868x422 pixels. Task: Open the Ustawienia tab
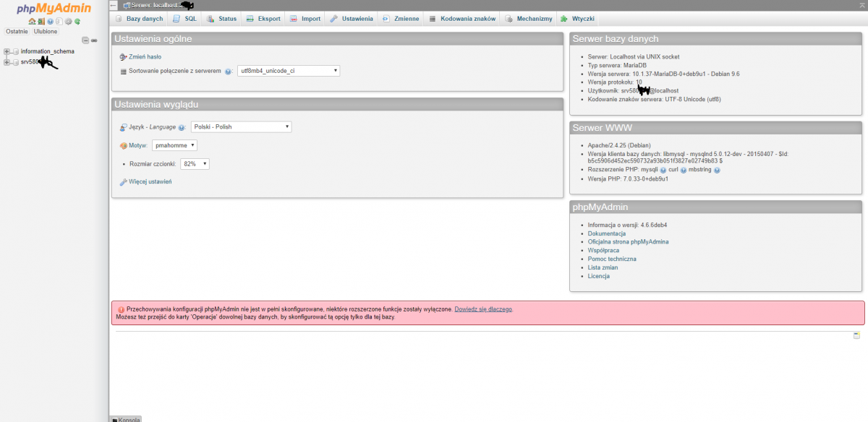tap(352, 19)
